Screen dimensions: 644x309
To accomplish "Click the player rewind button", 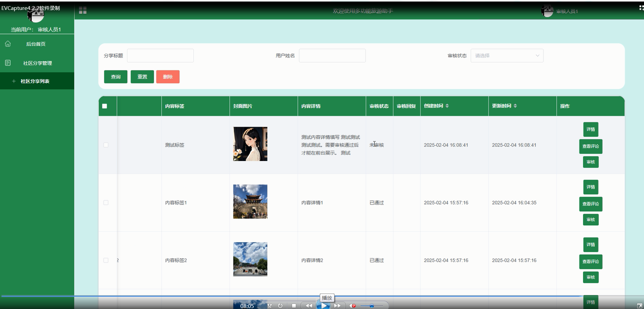I will pyautogui.click(x=309, y=306).
